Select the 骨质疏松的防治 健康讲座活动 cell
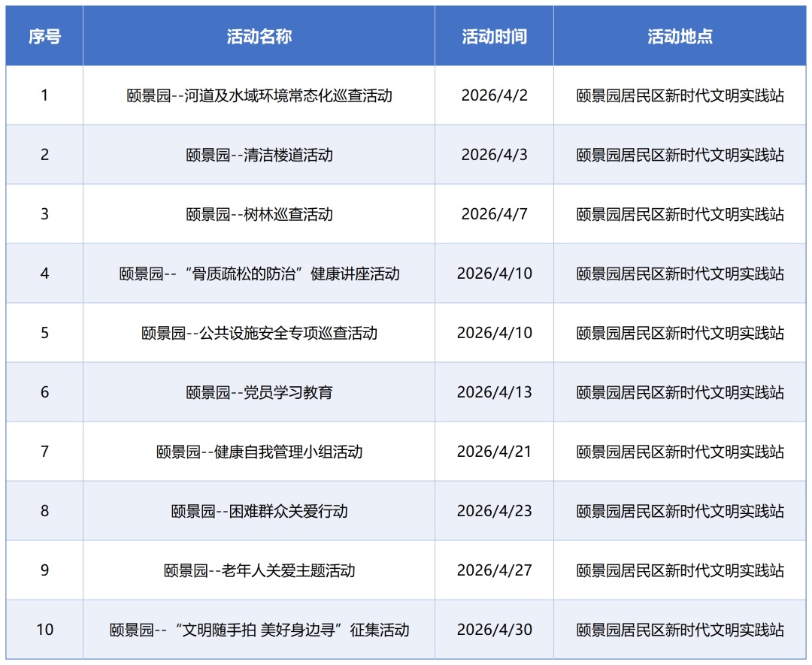Viewport: 812px width, 665px height. (259, 274)
